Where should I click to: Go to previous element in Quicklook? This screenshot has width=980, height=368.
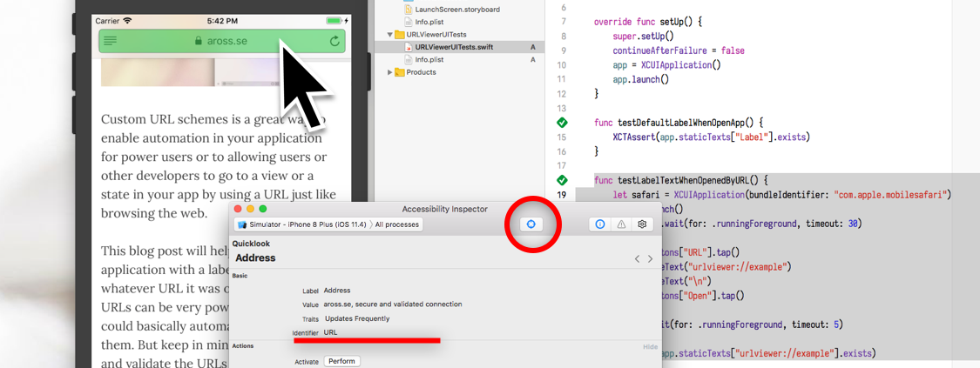637,259
